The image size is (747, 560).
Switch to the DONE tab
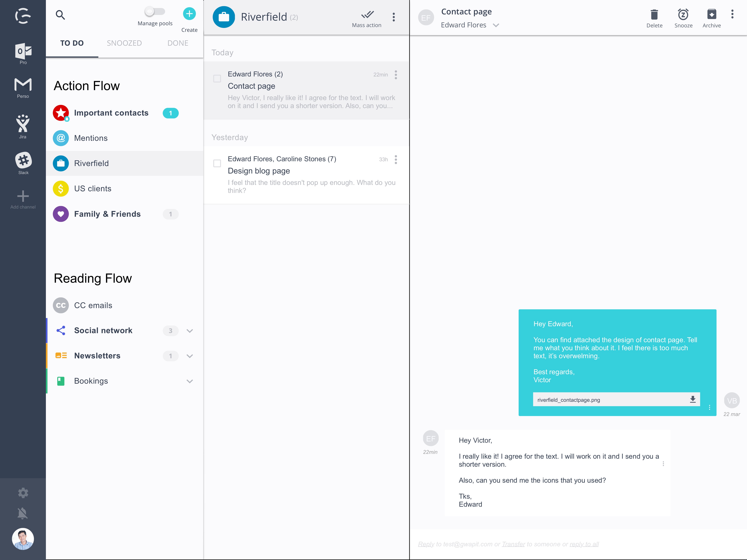(x=178, y=43)
